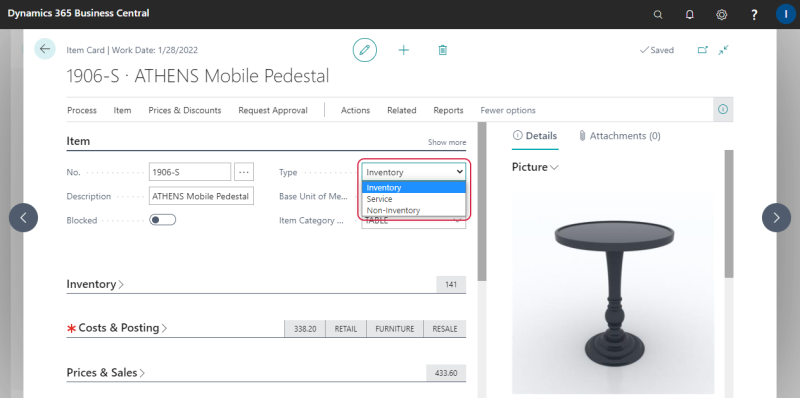The image size is (800, 398).
Task: Click the price value 433.60
Action: 446,373
